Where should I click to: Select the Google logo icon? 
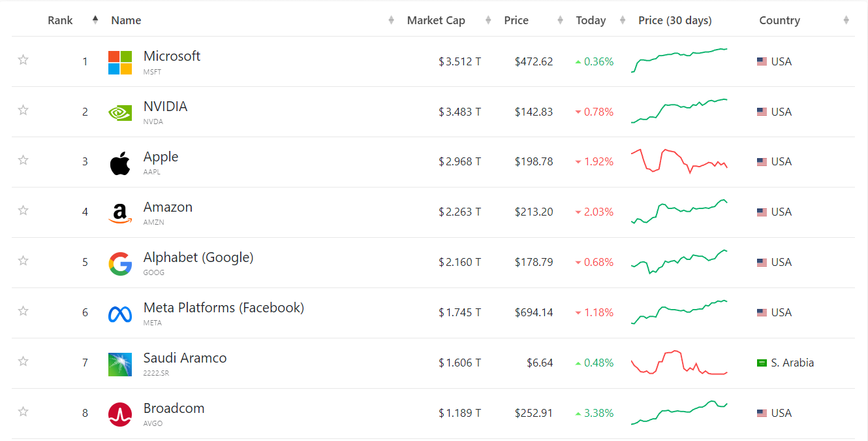tap(120, 264)
